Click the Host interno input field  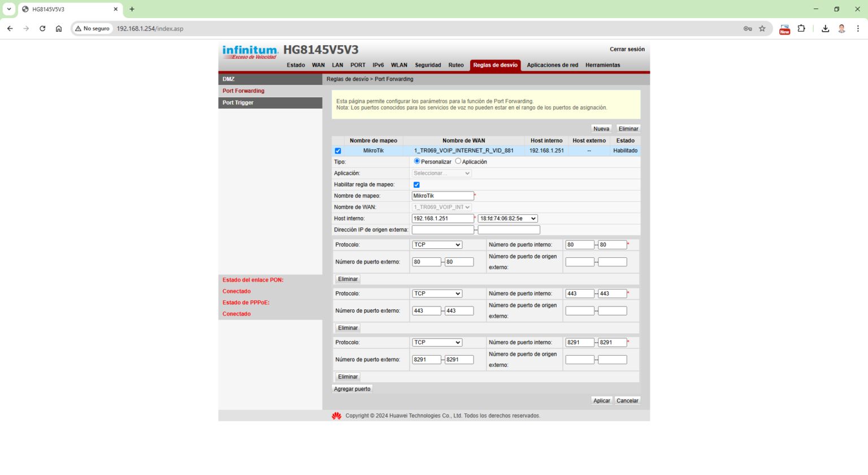pos(443,218)
